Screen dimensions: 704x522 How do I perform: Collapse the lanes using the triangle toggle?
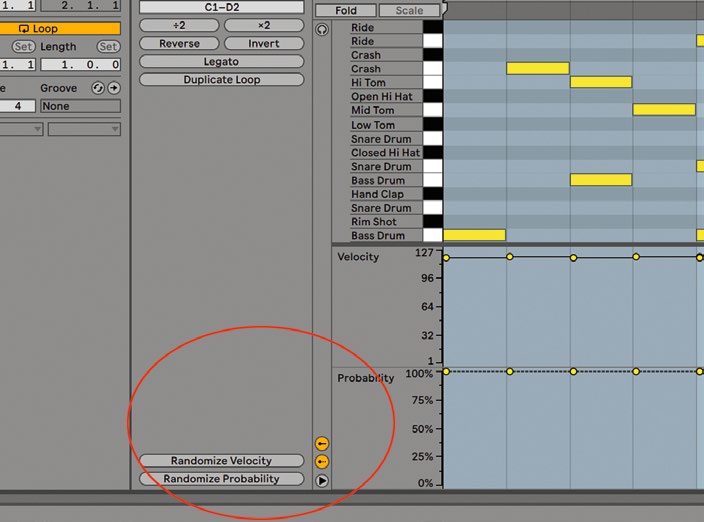click(322, 480)
